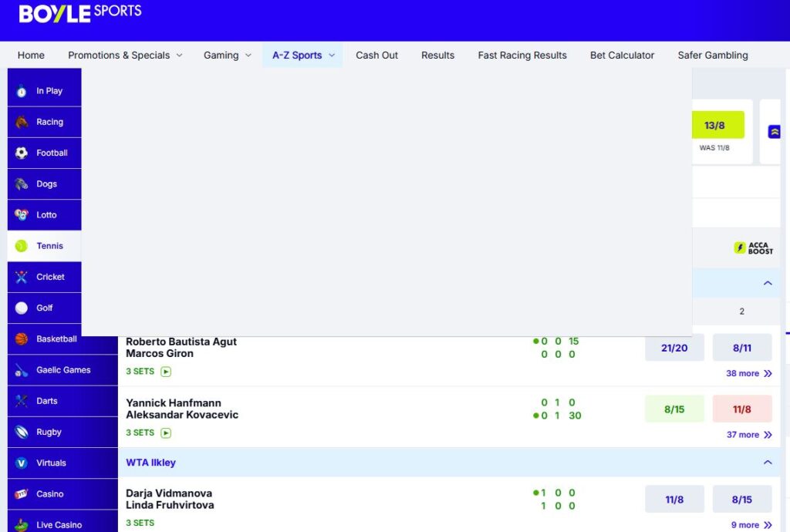
Task: Open 37 more markets arrows
Action: [768, 435]
